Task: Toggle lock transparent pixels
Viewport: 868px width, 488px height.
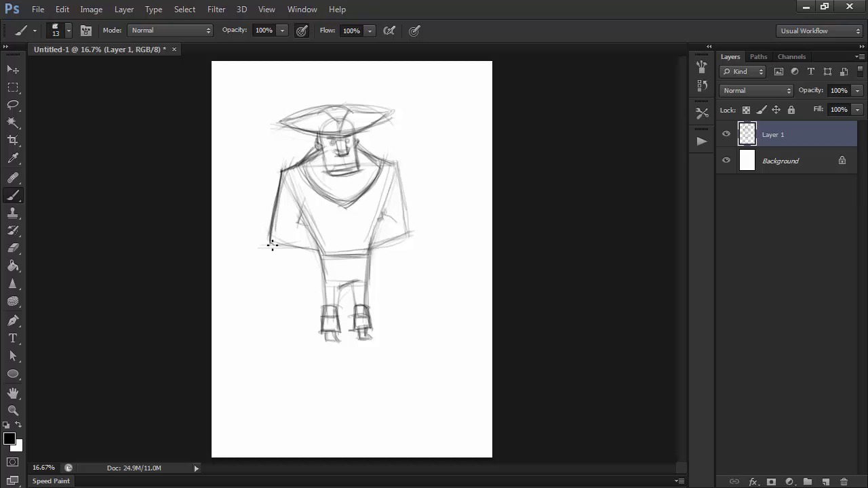Action: click(x=746, y=110)
